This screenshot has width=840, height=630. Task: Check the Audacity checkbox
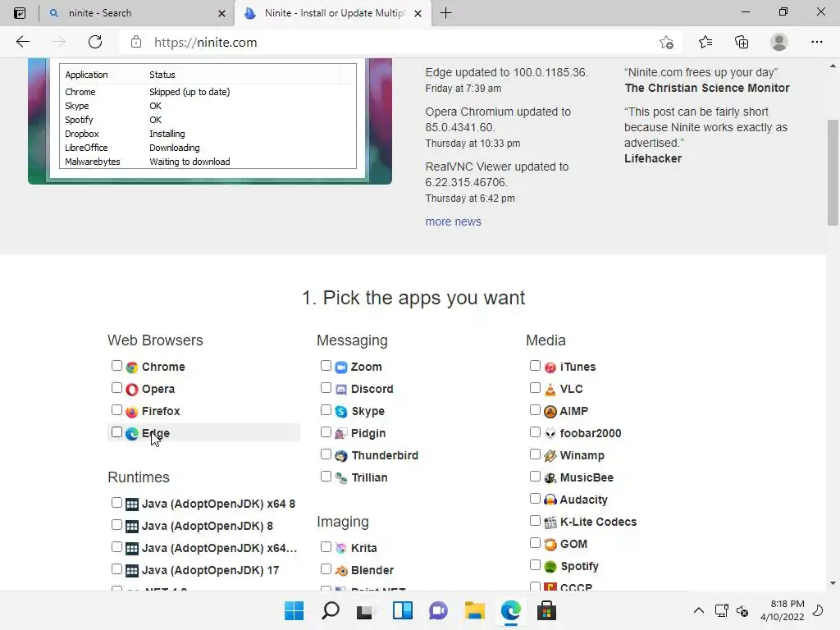pyautogui.click(x=535, y=499)
